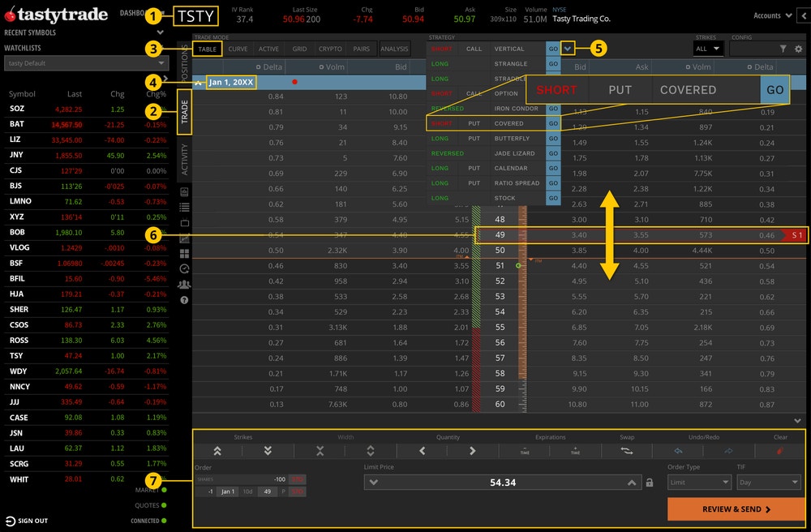The height and width of the screenshot is (532, 811).
Task: Open the tasty Default watchlist dropdown
Action: tap(87, 63)
